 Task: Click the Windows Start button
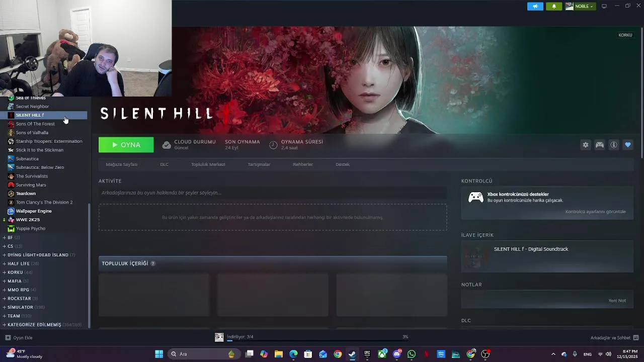click(159, 354)
